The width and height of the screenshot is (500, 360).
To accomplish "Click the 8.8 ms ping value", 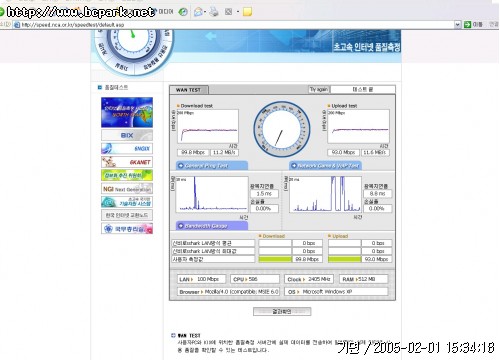I will pyautogui.click(x=378, y=193).
